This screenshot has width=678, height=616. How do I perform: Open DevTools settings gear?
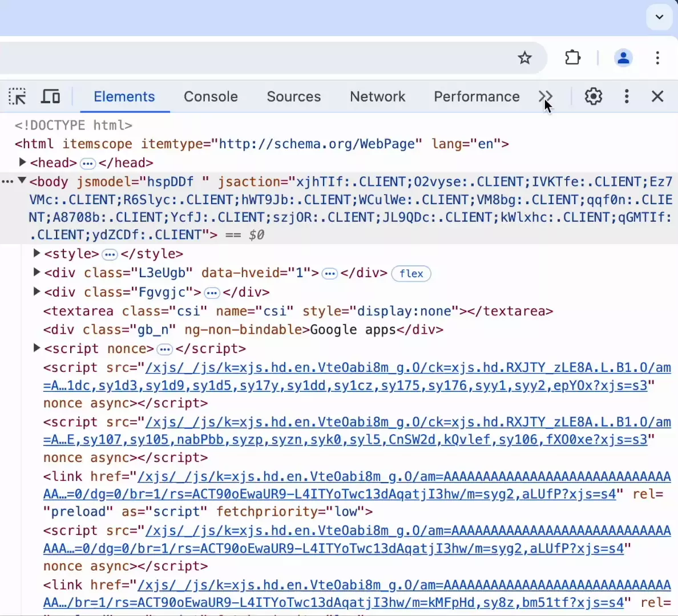tap(593, 96)
